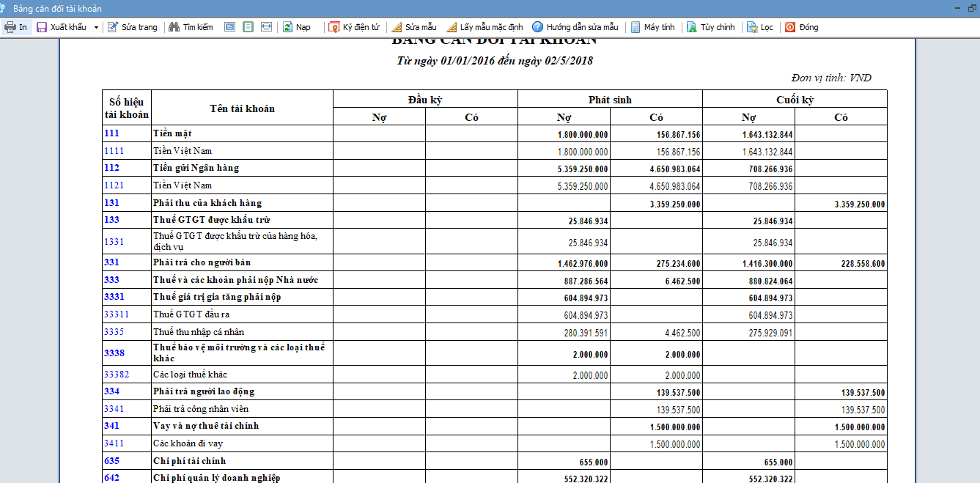Viewport: 980px width, 483px height.
Task: Open account number 341 link
Action: pyautogui.click(x=111, y=426)
